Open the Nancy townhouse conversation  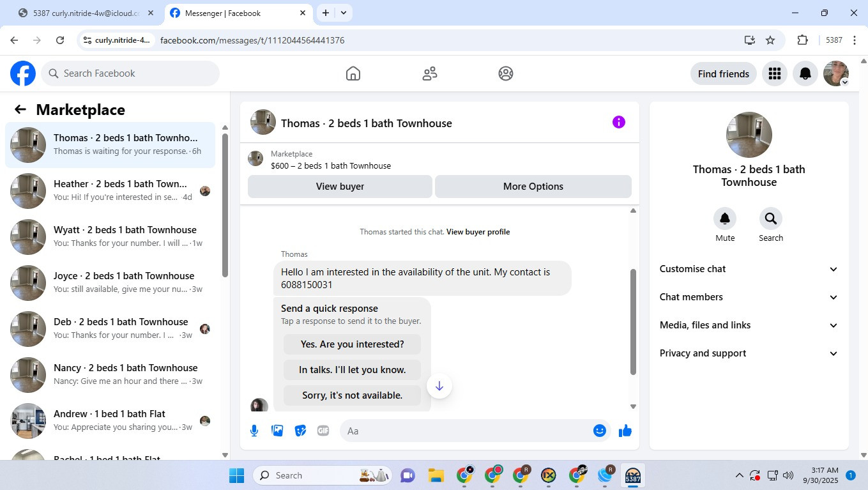point(110,375)
